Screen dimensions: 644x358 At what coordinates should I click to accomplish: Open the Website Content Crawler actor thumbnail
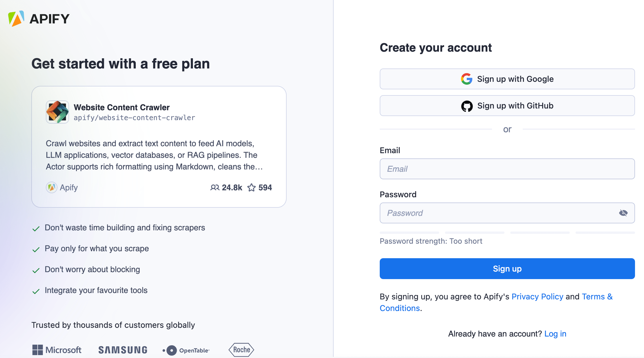point(57,112)
